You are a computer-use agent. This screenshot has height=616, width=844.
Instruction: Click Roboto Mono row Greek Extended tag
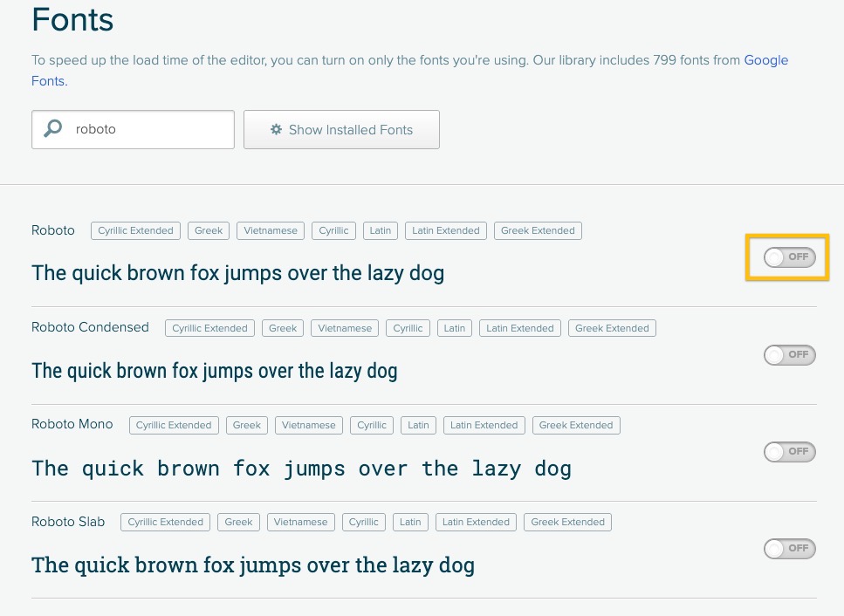[576, 425]
